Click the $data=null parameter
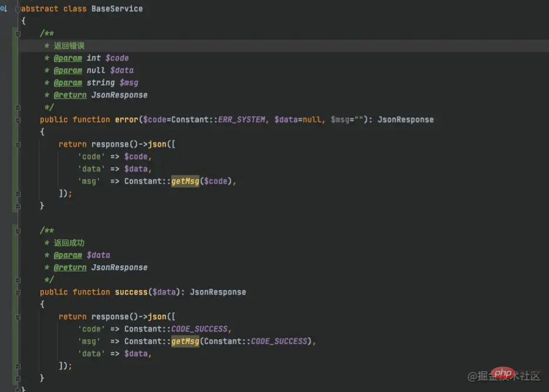The height and width of the screenshot is (392, 549). pyautogui.click(x=297, y=120)
